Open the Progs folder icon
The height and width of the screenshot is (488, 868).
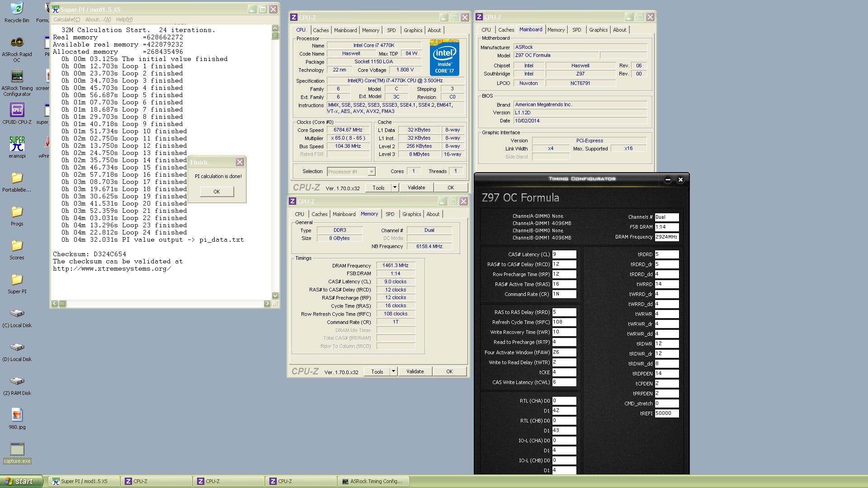tap(17, 215)
